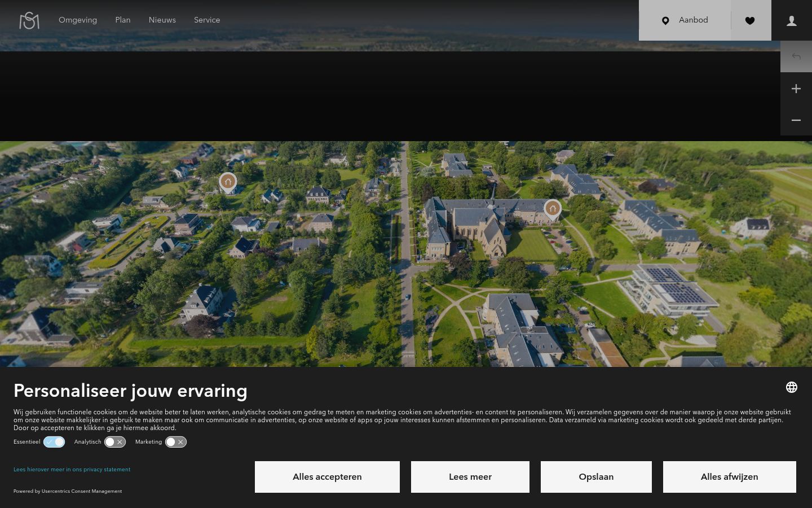Viewport: 812px width, 508px height.
Task: Click Powered by Usercentrics Consent Management
Action: (68, 491)
